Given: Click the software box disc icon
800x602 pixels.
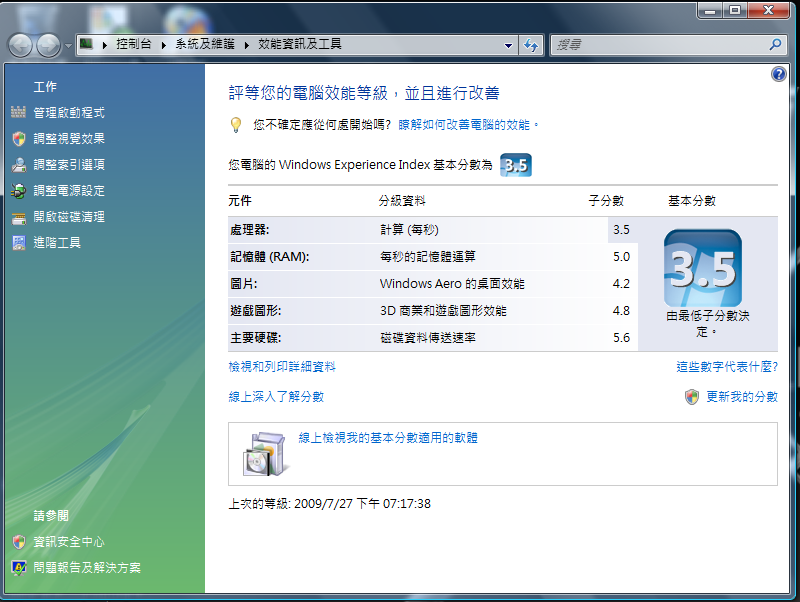Looking at the screenshot, I should pyautogui.click(x=265, y=454).
